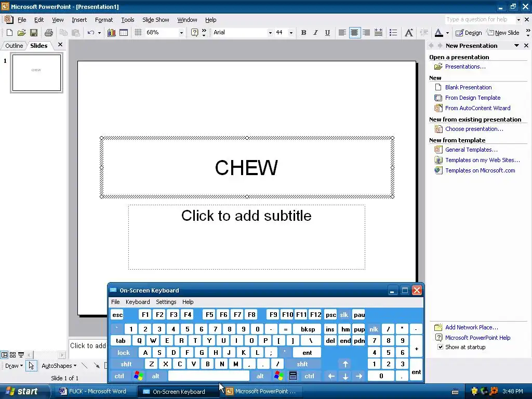Select the Arrow drawing tool
532x399 pixels.
97,366
